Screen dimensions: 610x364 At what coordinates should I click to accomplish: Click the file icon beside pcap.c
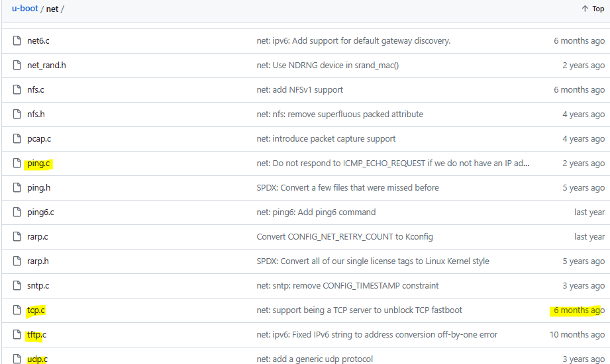coord(17,138)
